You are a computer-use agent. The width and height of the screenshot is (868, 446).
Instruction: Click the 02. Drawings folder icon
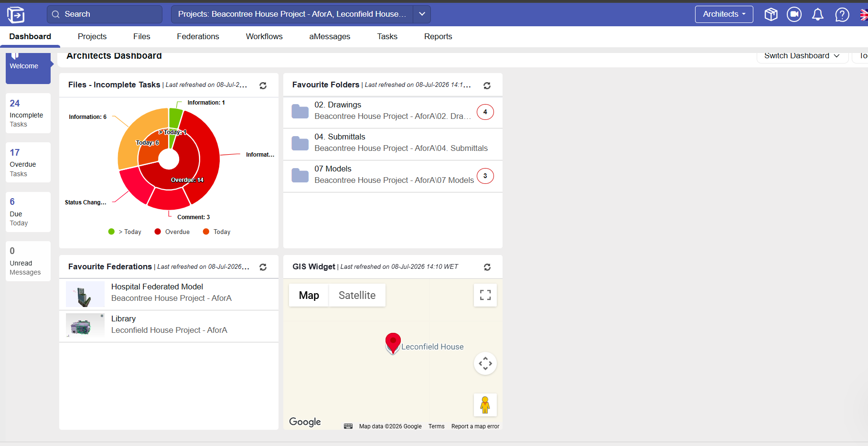300,111
